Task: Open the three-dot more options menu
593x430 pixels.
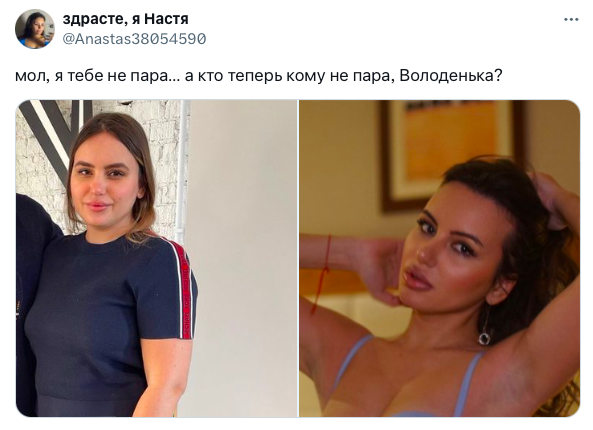Action: coord(571,19)
